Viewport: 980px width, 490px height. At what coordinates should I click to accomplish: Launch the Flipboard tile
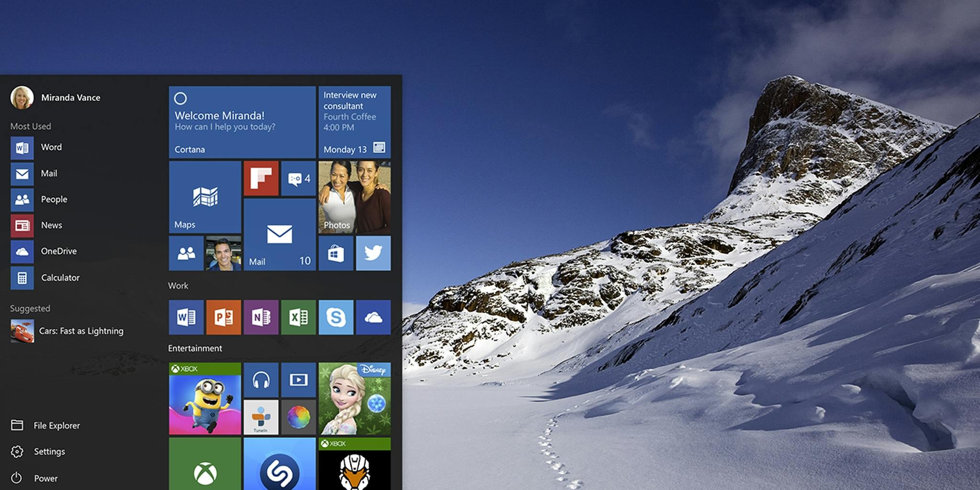click(x=261, y=178)
